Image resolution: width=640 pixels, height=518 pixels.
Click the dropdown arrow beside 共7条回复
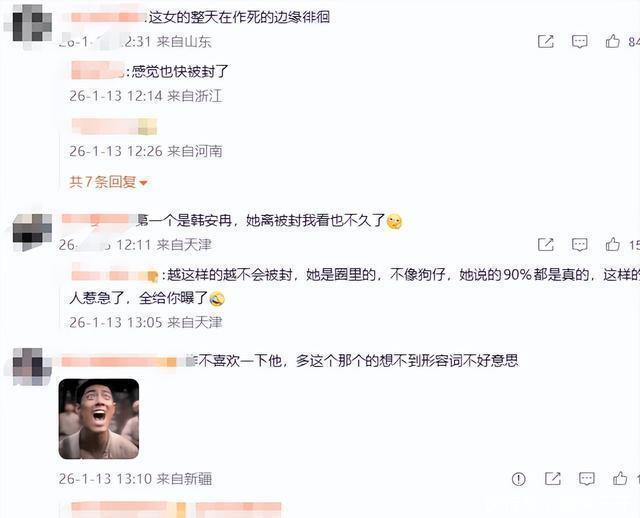coord(143,183)
